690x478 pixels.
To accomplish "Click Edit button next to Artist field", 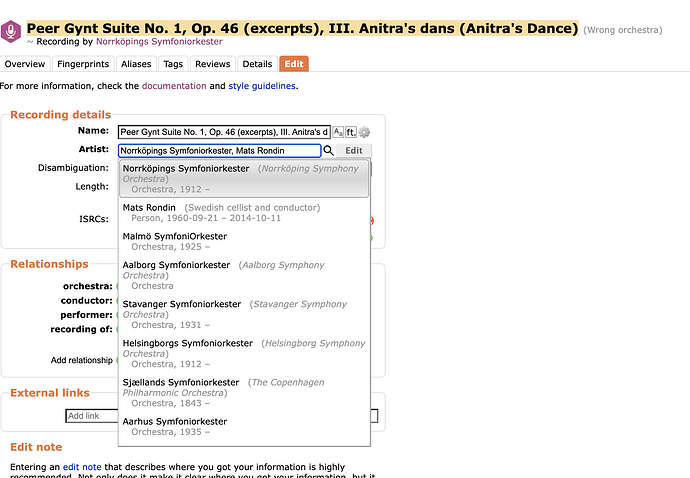I will tap(353, 150).
